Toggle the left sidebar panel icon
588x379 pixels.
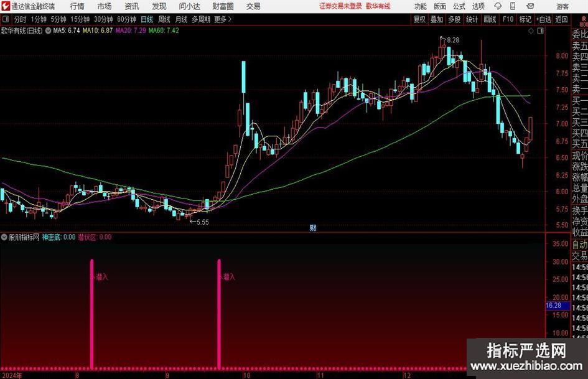[6, 19]
